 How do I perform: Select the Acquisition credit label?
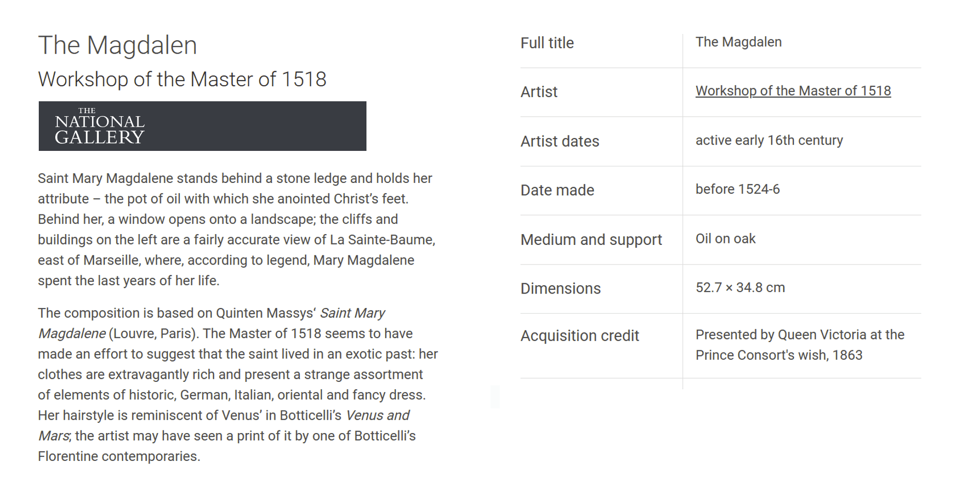pos(580,336)
